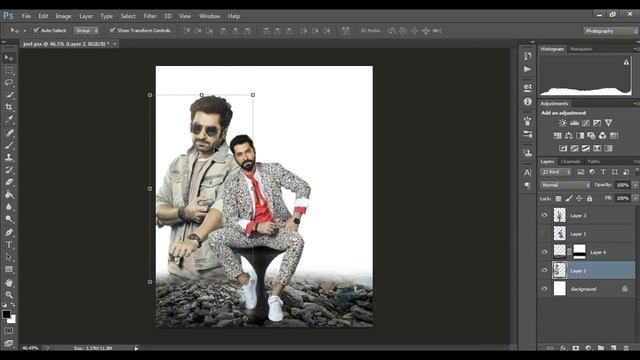Open the Histogram panel menu
The height and width of the screenshot is (360, 640).
636,49
